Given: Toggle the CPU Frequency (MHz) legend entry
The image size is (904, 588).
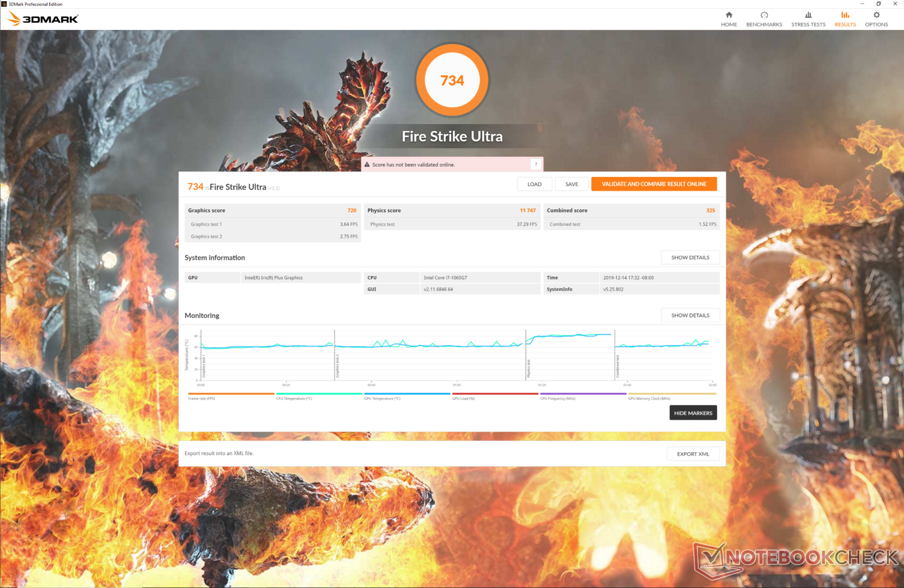Looking at the screenshot, I should (x=583, y=396).
